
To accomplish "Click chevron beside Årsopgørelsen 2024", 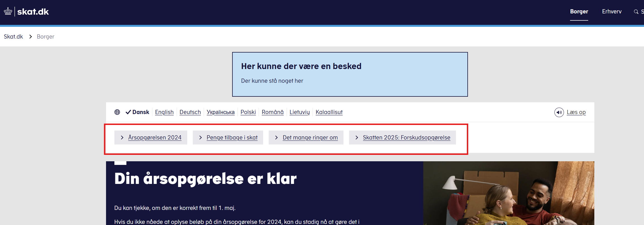I will (122, 138).
